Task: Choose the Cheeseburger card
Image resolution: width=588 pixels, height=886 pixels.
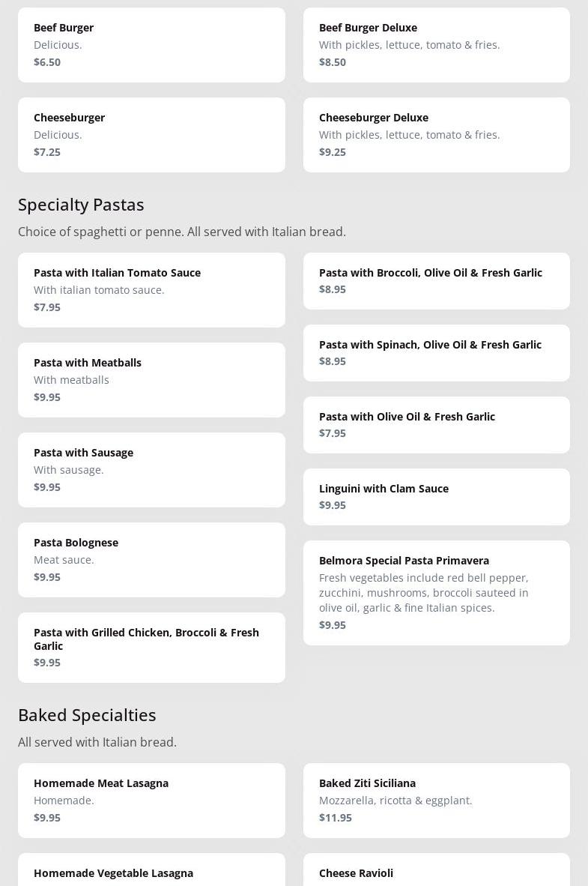Action: click(x=151, y=135)
